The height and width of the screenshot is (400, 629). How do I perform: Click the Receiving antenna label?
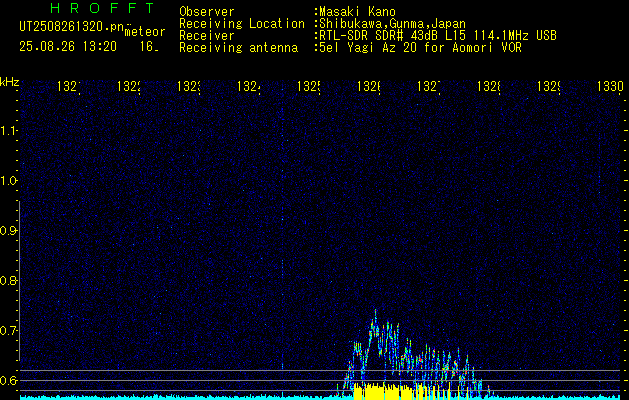(239, 48)
